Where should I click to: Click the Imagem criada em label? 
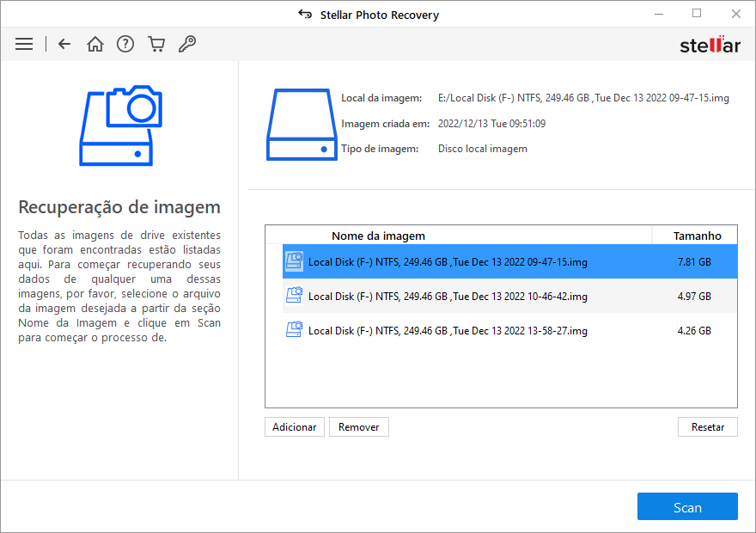click(385, 124)
